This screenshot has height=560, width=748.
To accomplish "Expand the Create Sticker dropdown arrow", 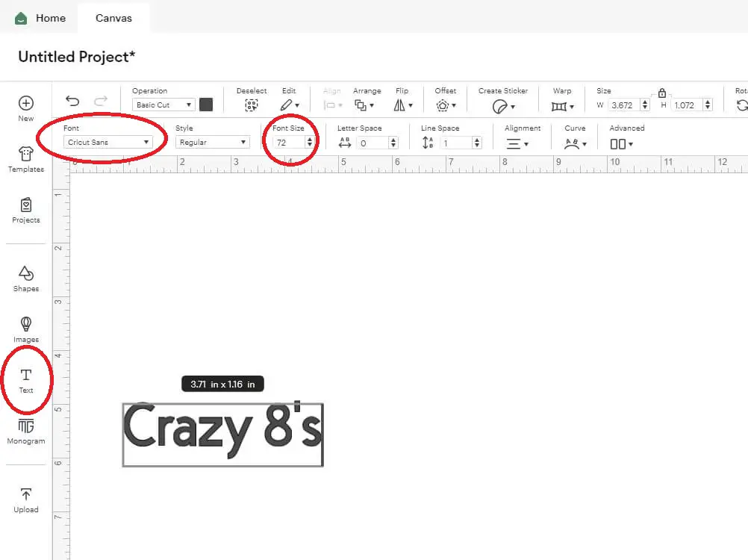I will (513, 107).
